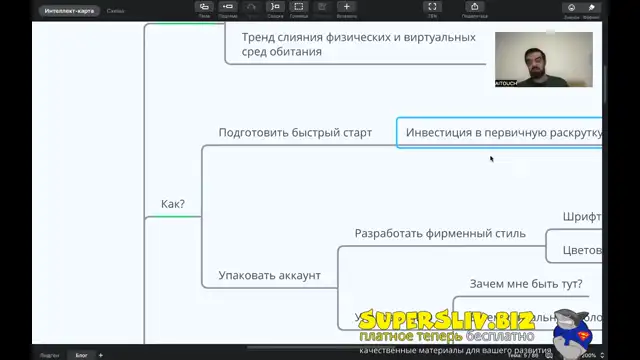640x360 pixels.
Task: Add a new sheet with plus button
Action: point(101,355)
